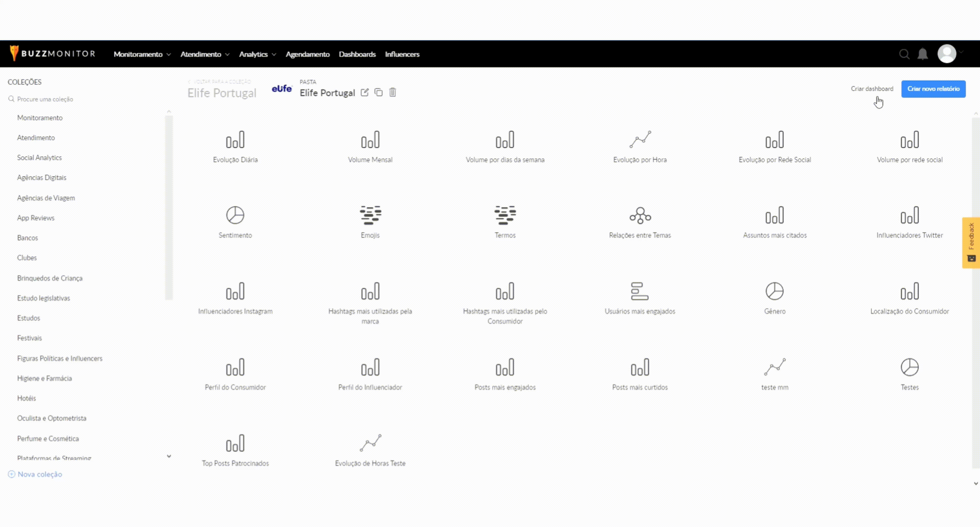
Task: Select Social Analytics in collections list
Action: tap(39, 158)
